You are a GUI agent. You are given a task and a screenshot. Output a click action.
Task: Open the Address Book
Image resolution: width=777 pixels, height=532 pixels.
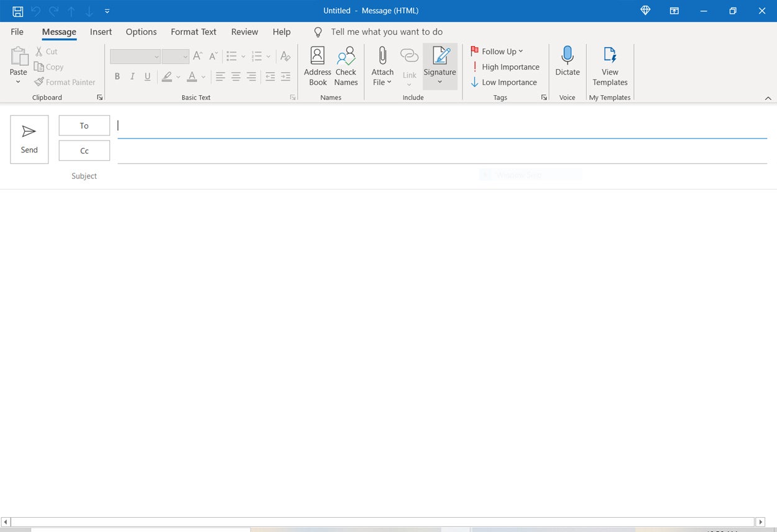pyautogui.click(x=318, y=66)
